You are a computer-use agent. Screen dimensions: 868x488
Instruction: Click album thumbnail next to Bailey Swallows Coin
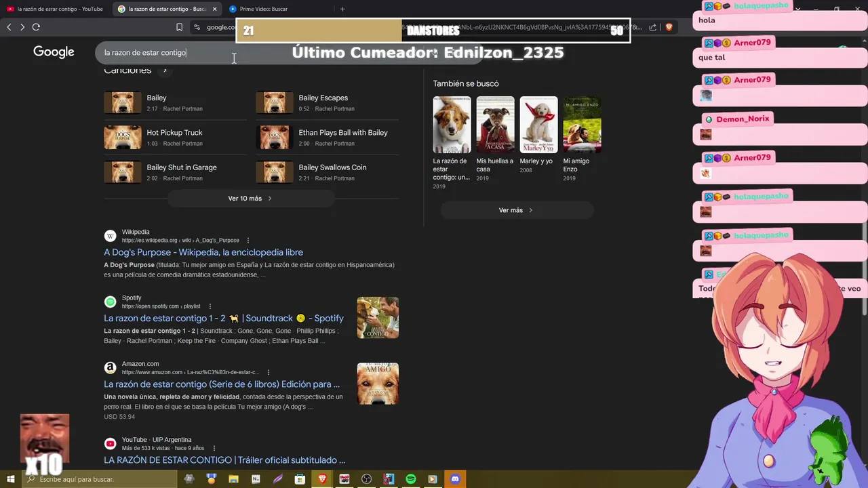click(x=275, y=172)
